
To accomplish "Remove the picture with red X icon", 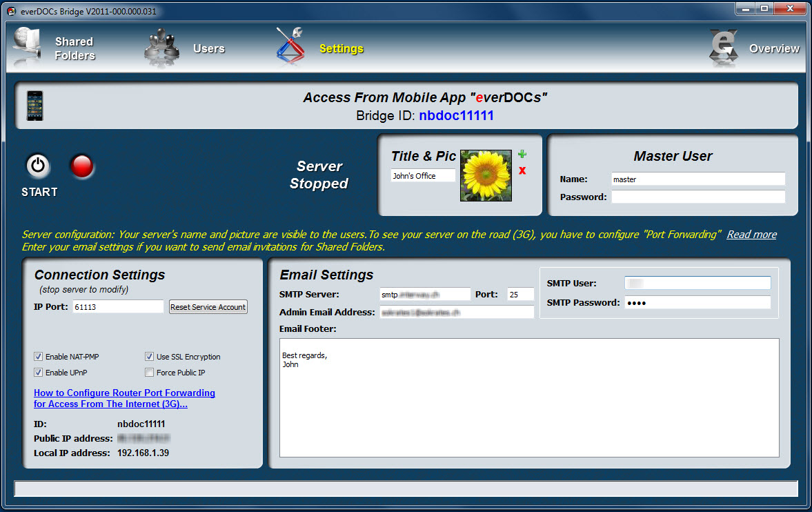I will (x=522, y=170).
